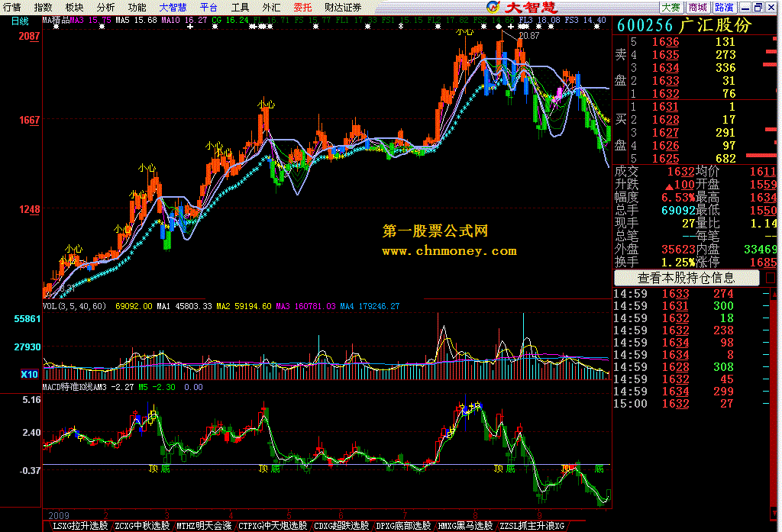This screenshot has height=532, width=782.
Task: Select the HMXG黑马选股 tab
Action: (465, 526)
